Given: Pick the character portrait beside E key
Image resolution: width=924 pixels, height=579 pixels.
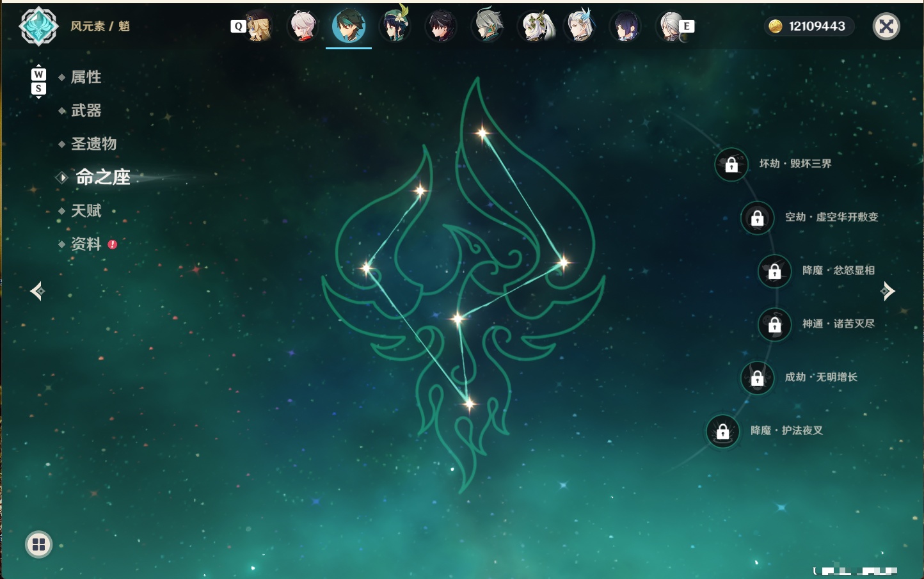Looking at the screenshot, I should (671, 26).
